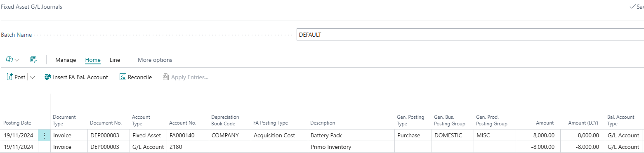Click the Bal. Account Type header
Image resolution: width=644 pixels, height=153 pixels.
(x=621, y=120)
